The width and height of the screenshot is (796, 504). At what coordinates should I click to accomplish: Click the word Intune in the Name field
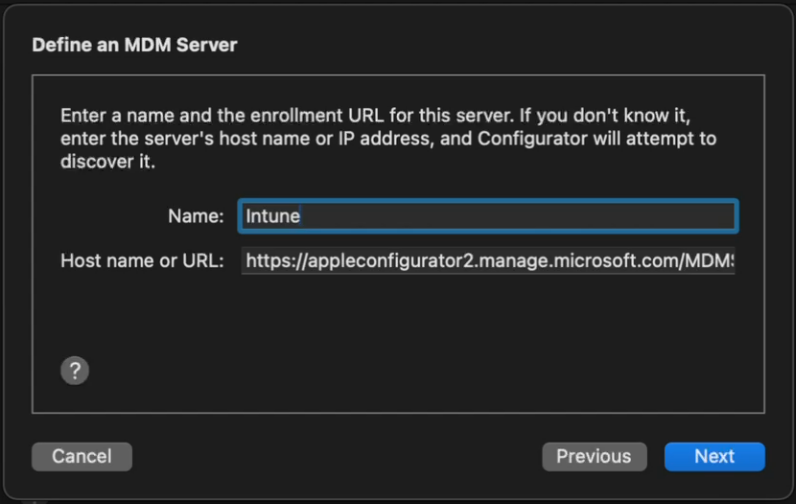pos(273,216)
